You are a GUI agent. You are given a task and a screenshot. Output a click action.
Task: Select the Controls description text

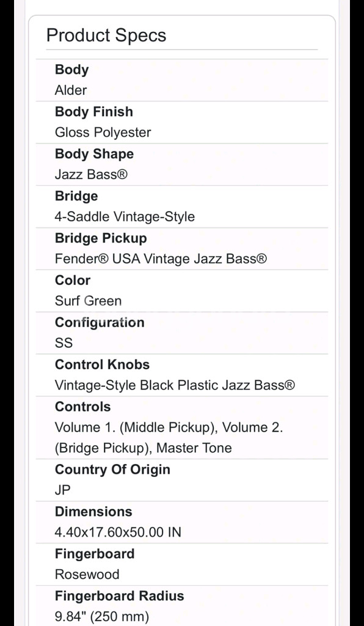click(169, 438)
